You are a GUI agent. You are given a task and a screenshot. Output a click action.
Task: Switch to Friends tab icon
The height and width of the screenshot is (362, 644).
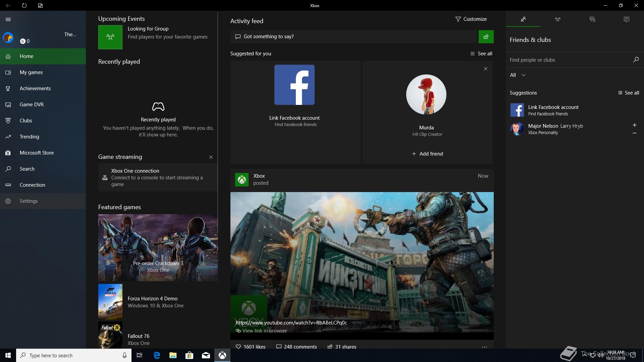click(523, 19)
